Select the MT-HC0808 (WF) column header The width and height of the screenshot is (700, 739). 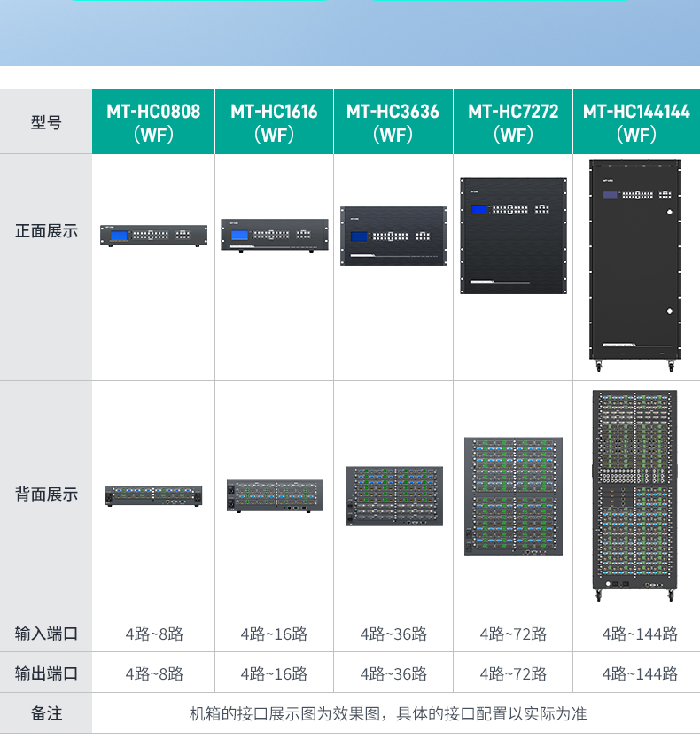pyautogui.click(x=153, y=122)
